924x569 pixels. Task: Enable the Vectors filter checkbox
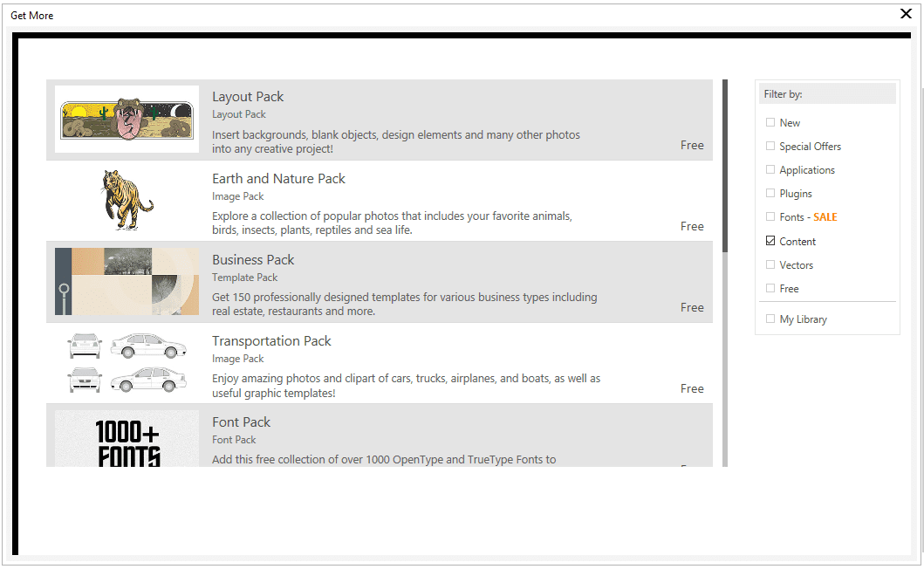pos(770,264)
